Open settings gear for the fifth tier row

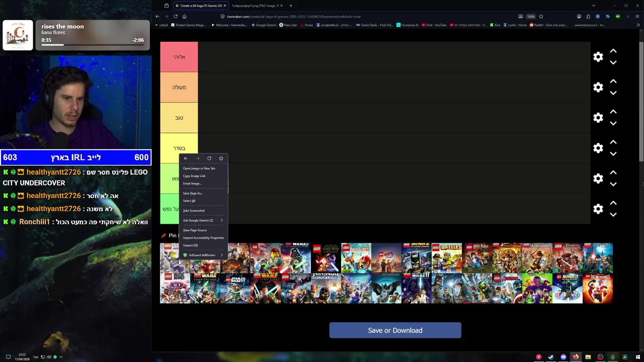[598, 178]
